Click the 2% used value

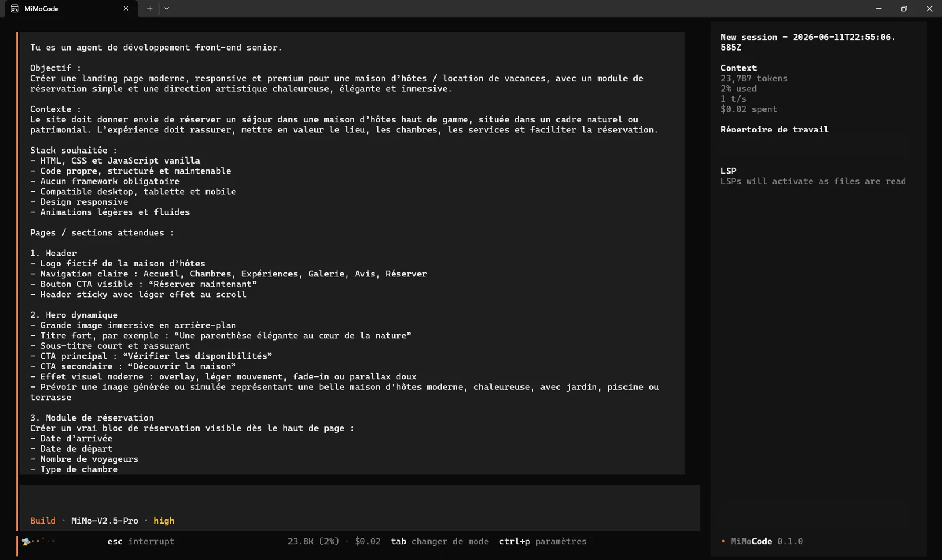[x=738, y=89]
